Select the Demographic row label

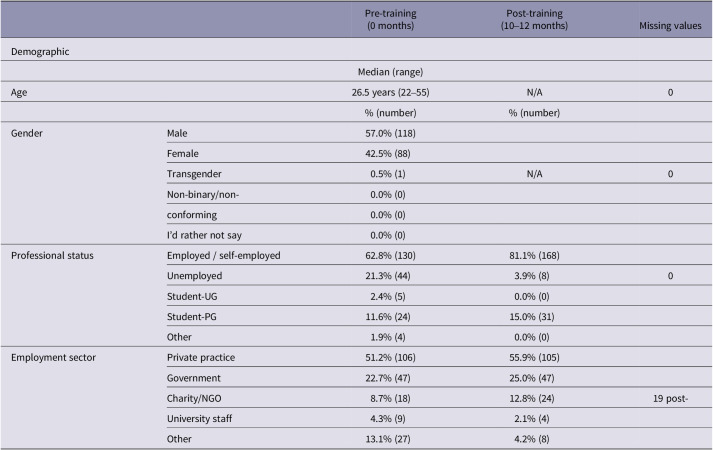[x=40, y=51]
